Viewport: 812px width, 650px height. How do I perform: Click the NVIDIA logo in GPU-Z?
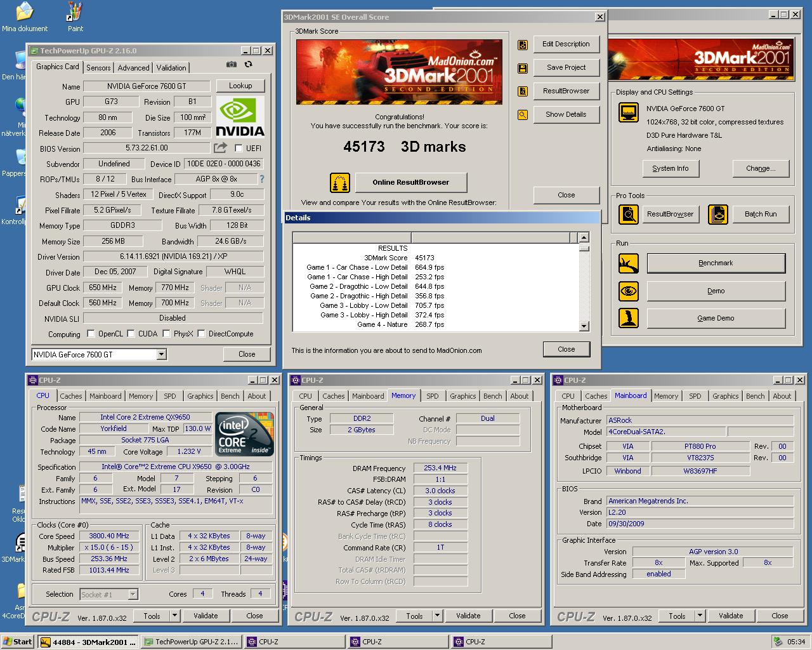[x=240, y=117]
